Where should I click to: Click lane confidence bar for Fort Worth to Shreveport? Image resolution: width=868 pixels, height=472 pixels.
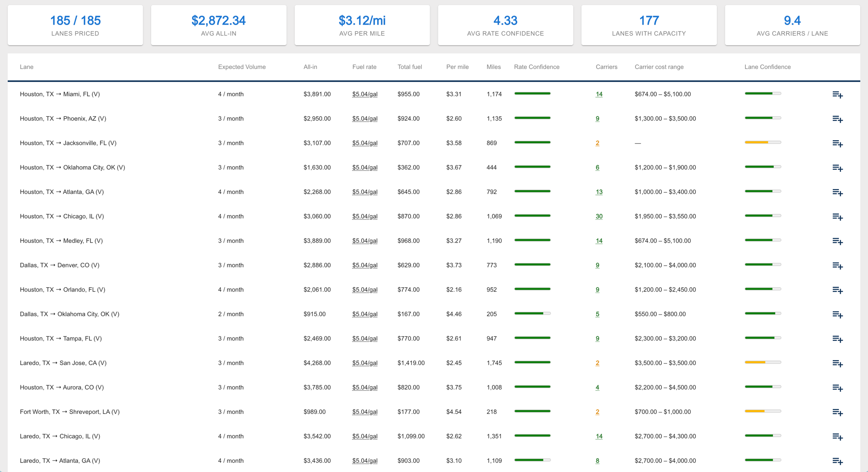(x=763, y=411)
